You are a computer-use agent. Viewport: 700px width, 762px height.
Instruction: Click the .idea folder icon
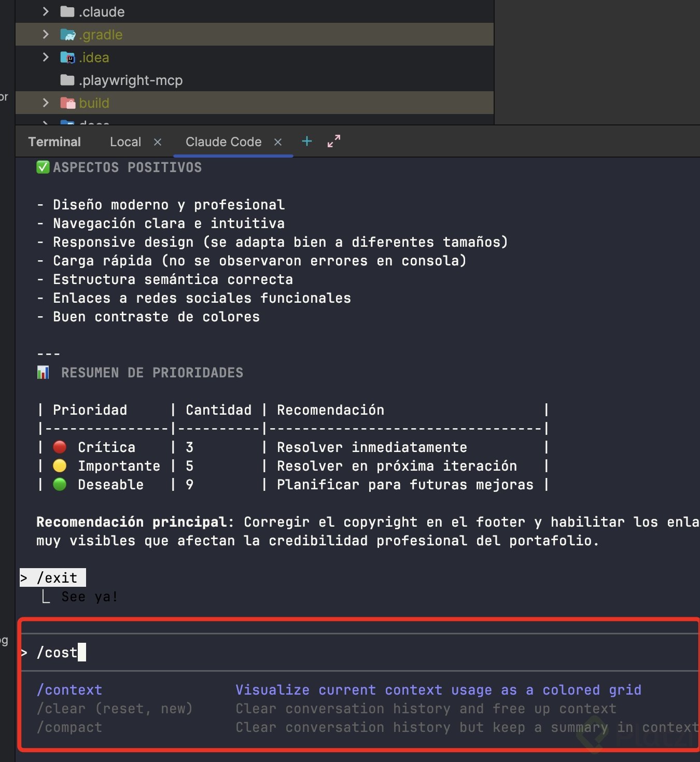click(67, 58)
